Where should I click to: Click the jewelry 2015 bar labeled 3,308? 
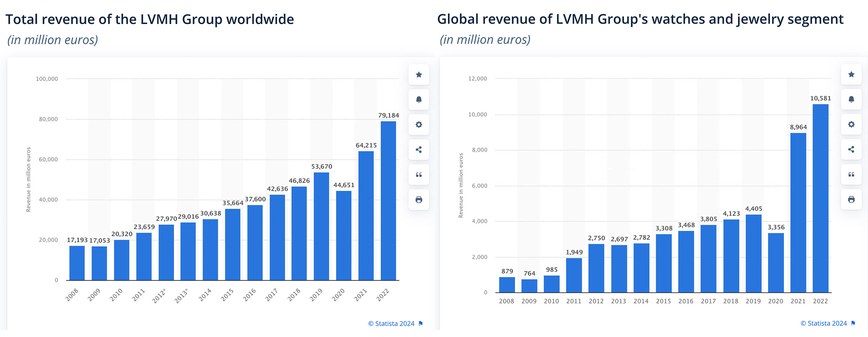click(664, 263)
